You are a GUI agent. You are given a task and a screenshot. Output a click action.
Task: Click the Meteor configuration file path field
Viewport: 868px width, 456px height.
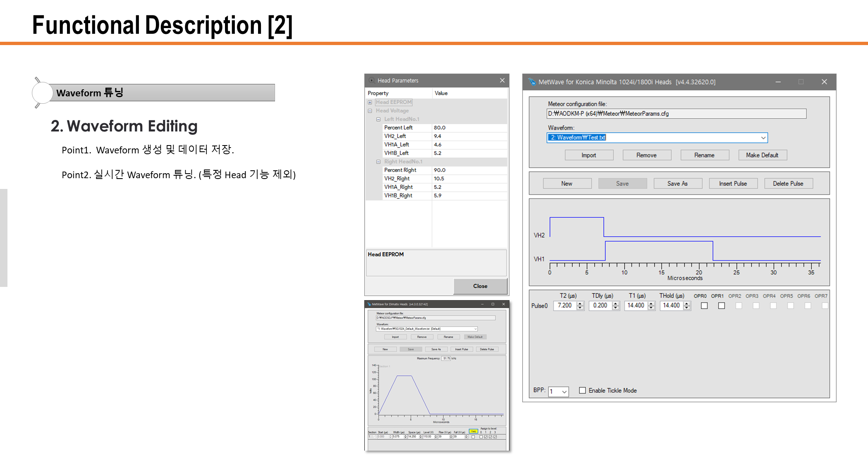pos(676,114)
